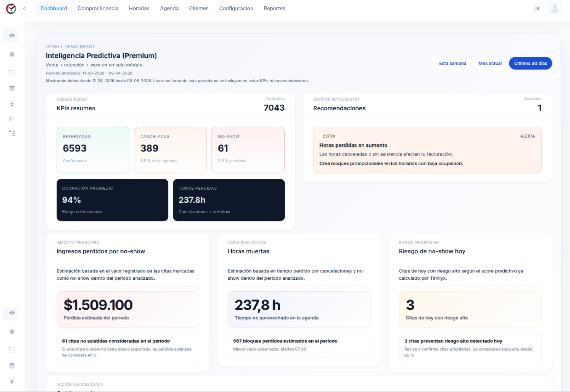Click the Reservadas 6593 KPI card
This screenshot has width=570, height=392.
pyautogui.click(x=93, y=150)
